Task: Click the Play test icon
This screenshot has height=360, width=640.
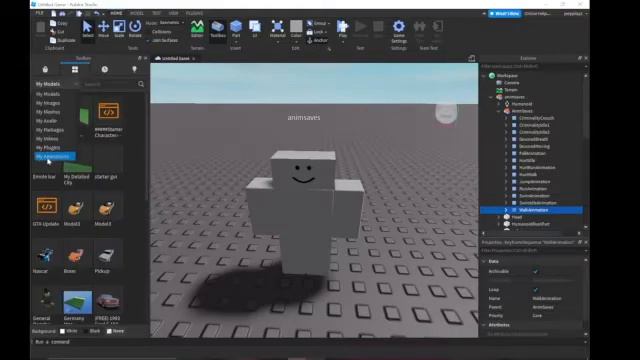Action: pyautogui.click(x=342, y=27)
